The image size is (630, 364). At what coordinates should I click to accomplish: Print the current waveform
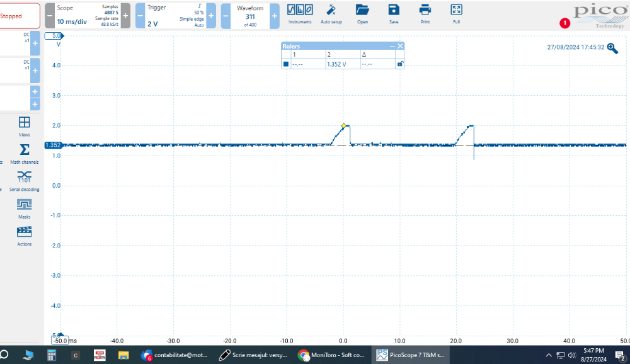[x=425, y=13]
